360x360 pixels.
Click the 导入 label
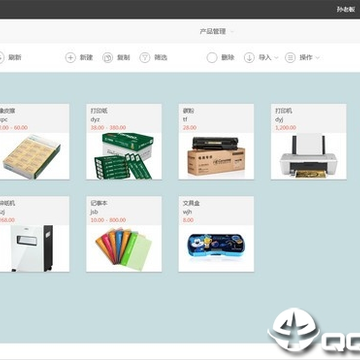click(x=265, y=58)
